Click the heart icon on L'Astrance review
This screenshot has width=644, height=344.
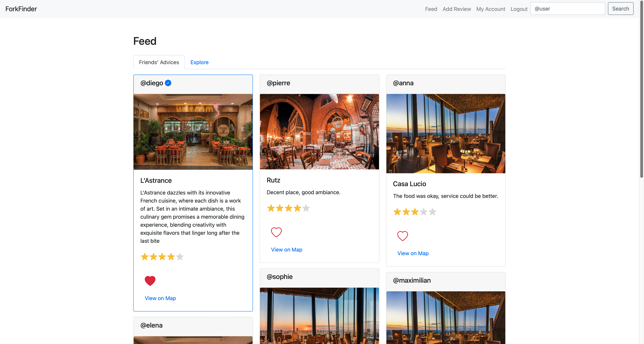tap(150, 280)
